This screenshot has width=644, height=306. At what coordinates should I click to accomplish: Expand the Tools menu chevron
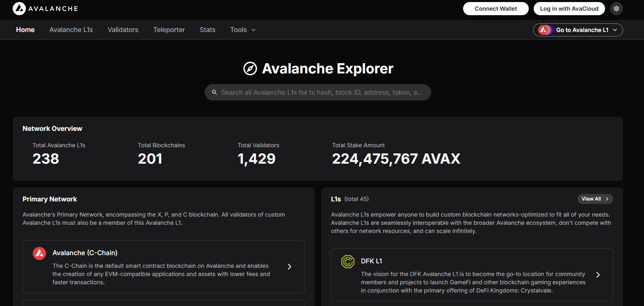pos(253,30)
